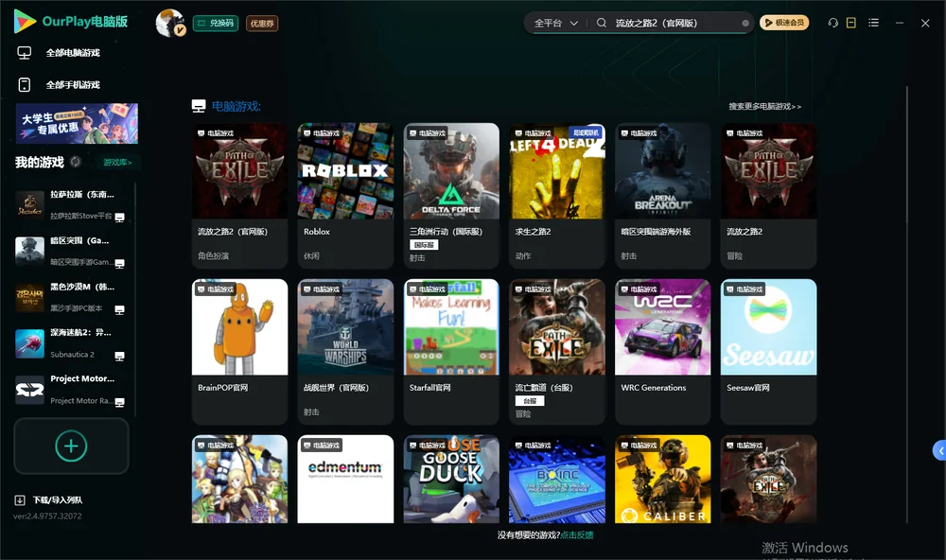Refresh the 我的游戏 list icon
This screenshot has width=946, height=560.
(x=76, y=162)
